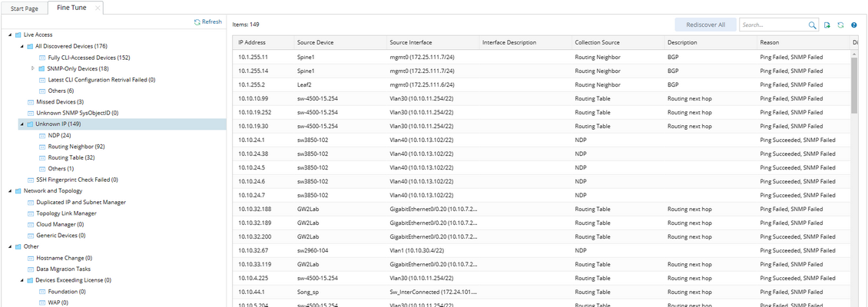Collapse the All Discovered Devices node

coord(22,46)
